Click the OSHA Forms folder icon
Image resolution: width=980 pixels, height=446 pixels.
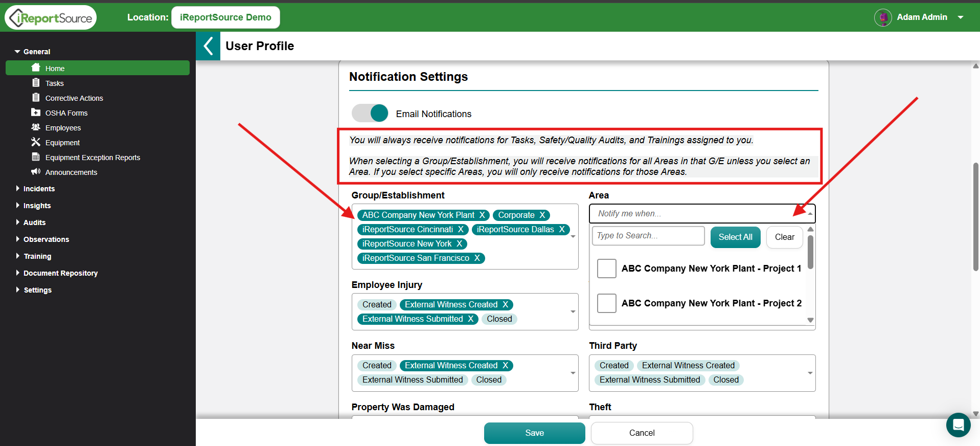[x=36, y=113]
